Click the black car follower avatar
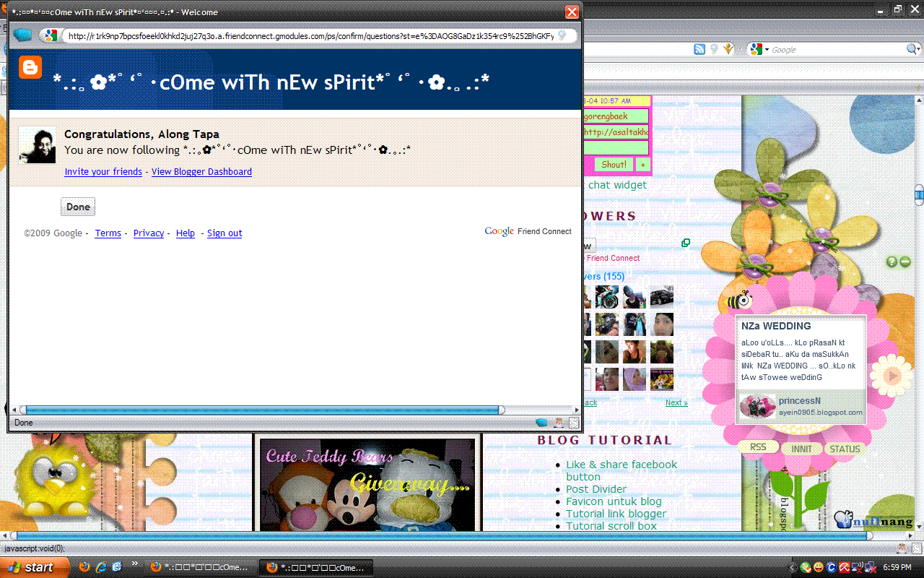This screenshot has width=924, height=578. click(662, 297)
